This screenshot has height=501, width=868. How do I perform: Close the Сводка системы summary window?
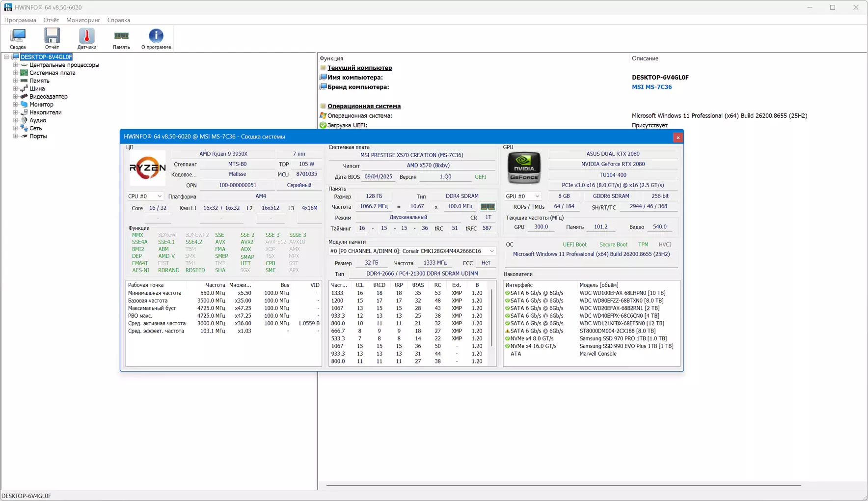[x=678, y=137]
